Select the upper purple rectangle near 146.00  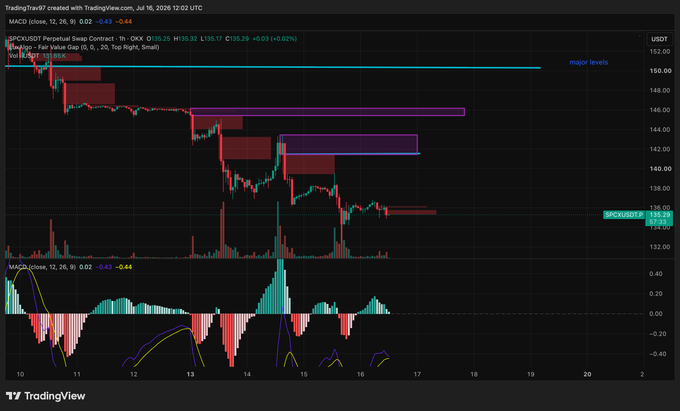(327, 112)
